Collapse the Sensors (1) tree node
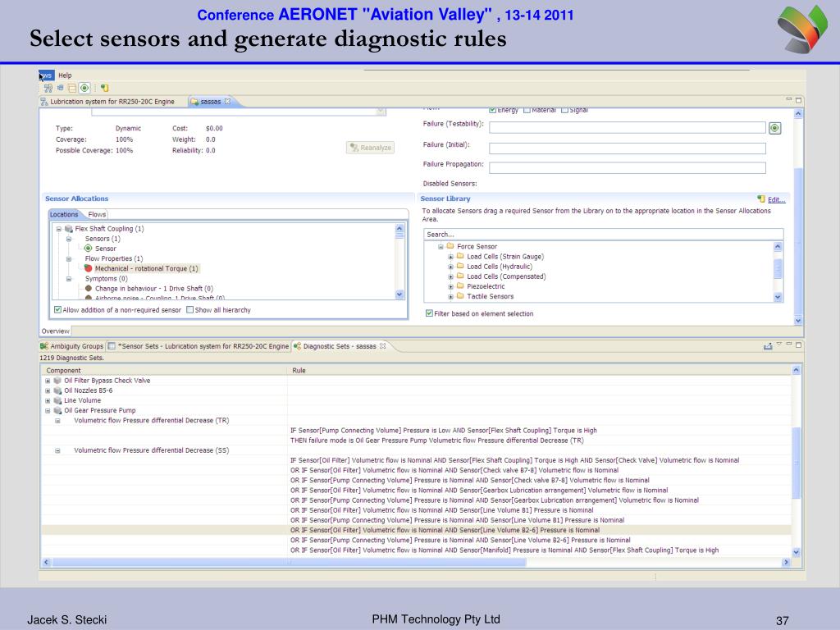Screen dimensions: 840x630 pos(69,239)
